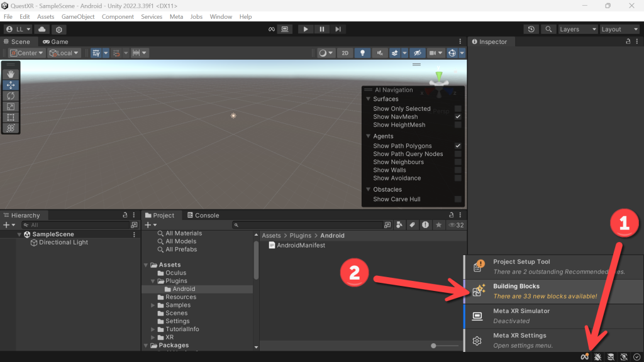Enable Show HeightMesh checkbox
The image size is (644, 362).
point(458,125)
